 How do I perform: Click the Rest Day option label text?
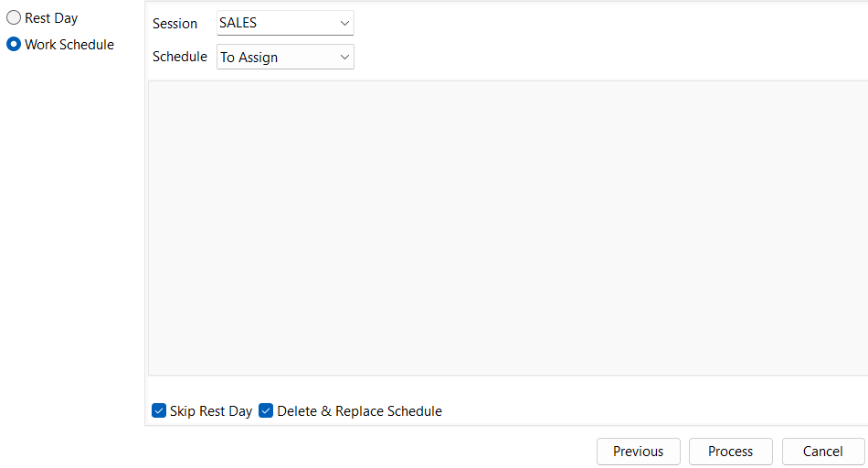click(51, 18)
